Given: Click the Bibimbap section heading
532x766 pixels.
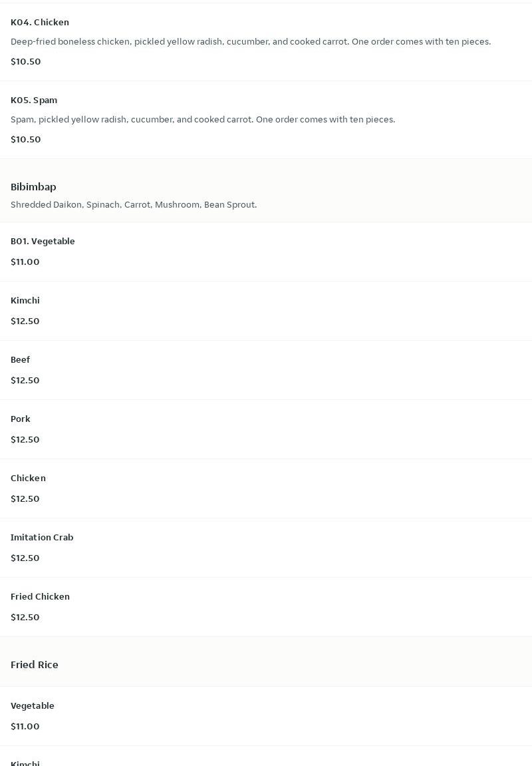Looking at the screenshot, I should click(33, 186).
